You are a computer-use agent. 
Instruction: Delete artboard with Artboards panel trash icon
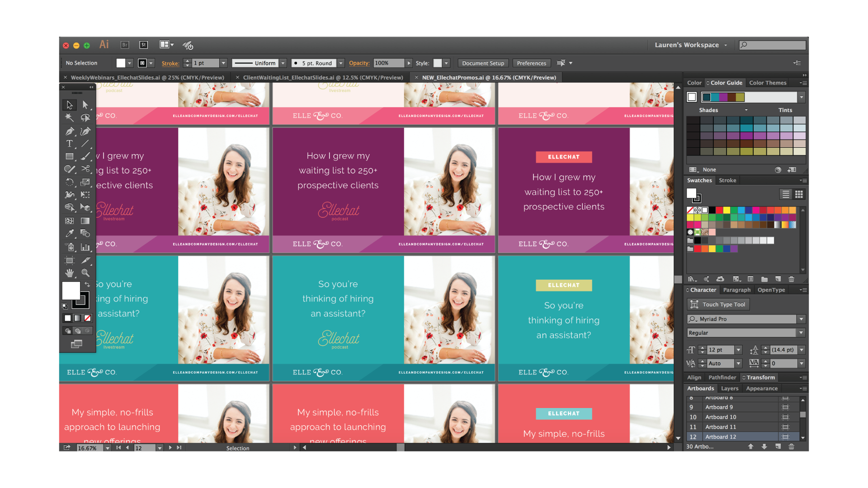pyautogui.click(x=791, y=446)
